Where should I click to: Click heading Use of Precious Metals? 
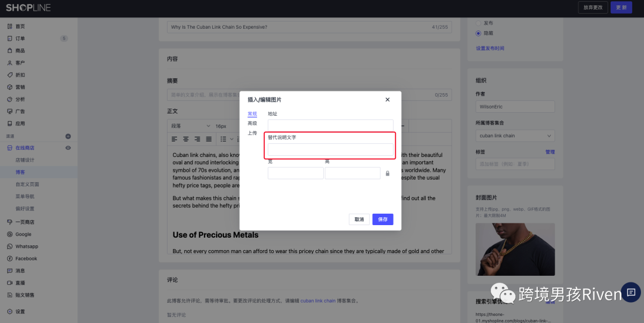coord(216,235)
